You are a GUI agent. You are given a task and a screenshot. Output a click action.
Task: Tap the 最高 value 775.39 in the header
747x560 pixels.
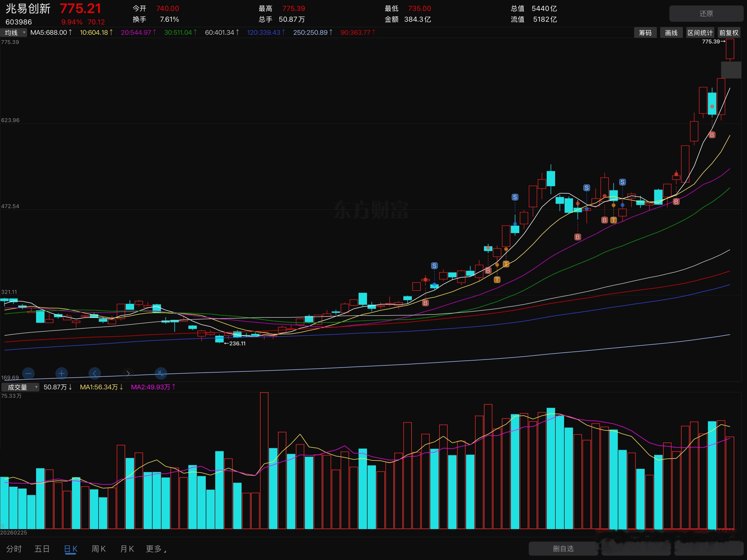pos(293,8)
